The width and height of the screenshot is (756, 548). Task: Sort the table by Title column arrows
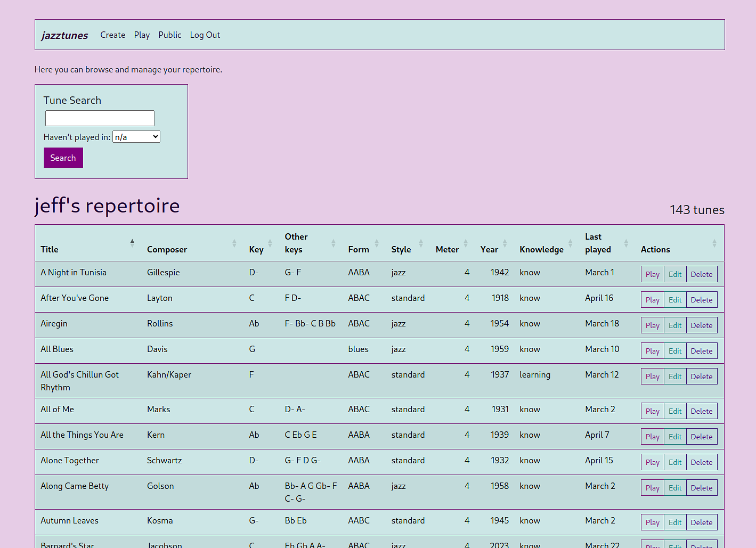point(132,243)
